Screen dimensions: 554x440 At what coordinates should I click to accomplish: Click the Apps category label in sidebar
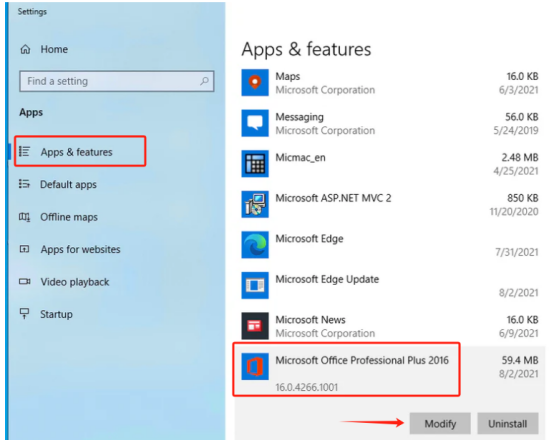(31, 112)
